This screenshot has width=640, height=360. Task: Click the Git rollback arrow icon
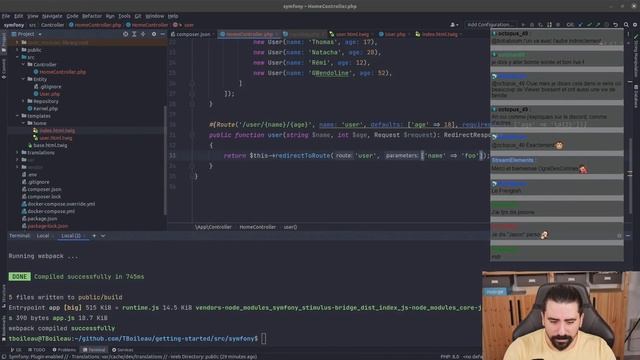point(616,25)
